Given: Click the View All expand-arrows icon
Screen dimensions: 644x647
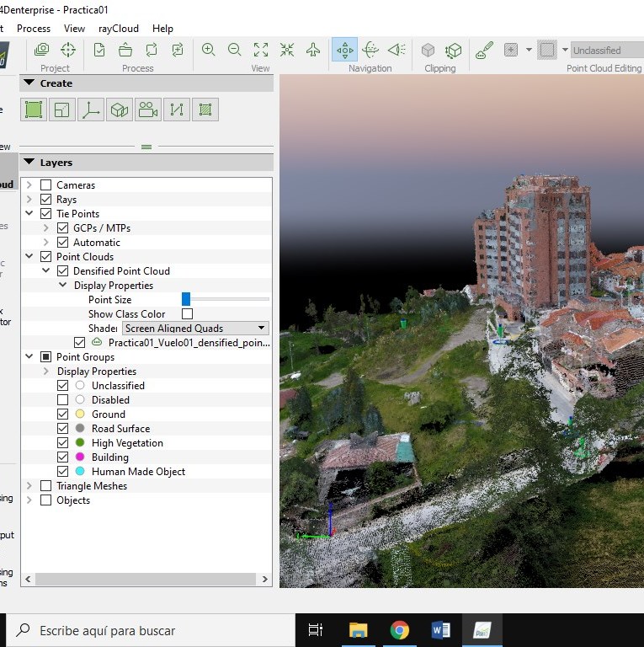Looking at the screenshot, I should pyautogui.click(x=261, y=50).
